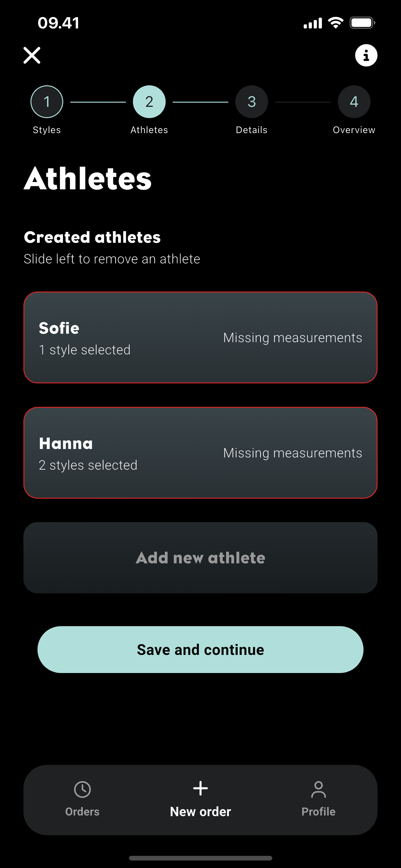Click Save and continue

pyautogui.click(x=200, y=649)
